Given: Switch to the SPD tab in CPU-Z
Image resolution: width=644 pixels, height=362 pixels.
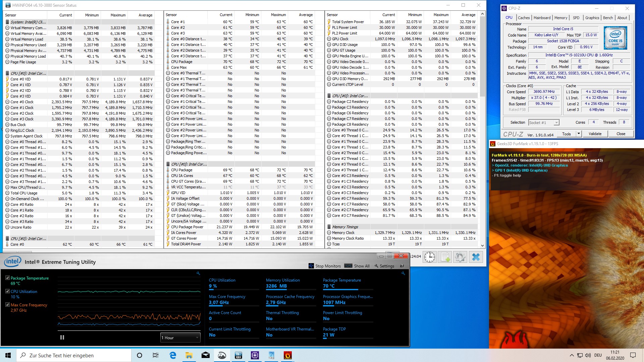Looking at the screenshot, I should point(576,18).
